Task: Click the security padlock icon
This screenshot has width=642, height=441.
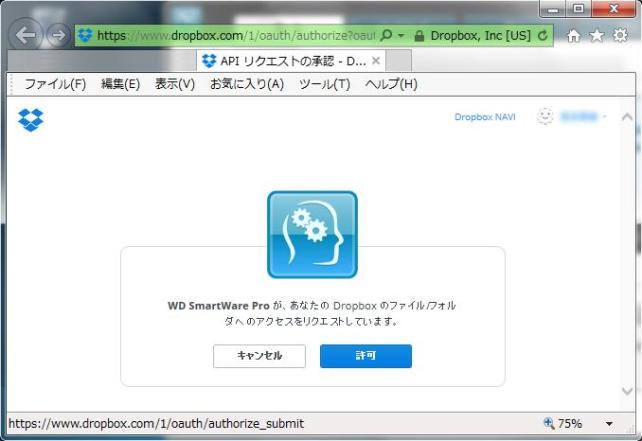Action: pos(419,36)
